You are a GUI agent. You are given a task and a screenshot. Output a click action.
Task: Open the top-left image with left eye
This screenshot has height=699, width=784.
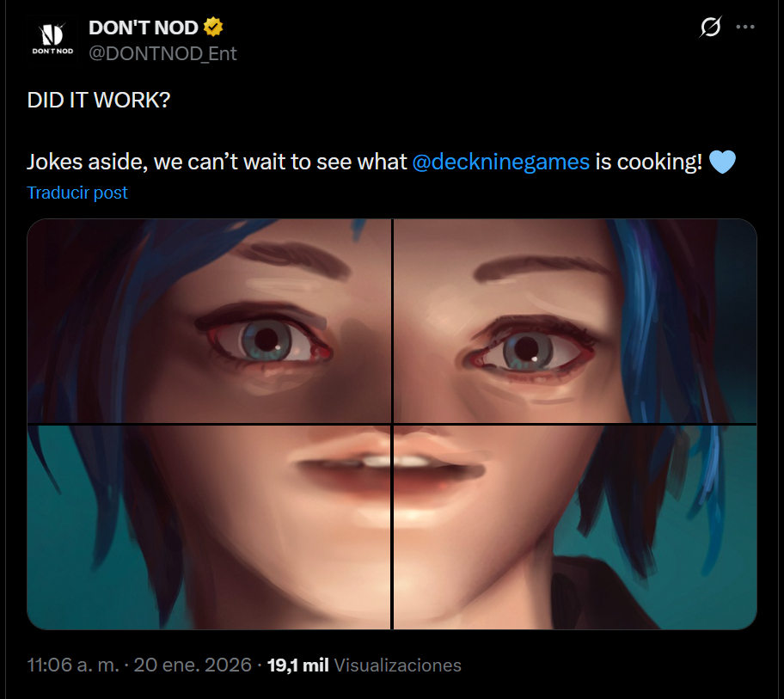coord(209,321)
